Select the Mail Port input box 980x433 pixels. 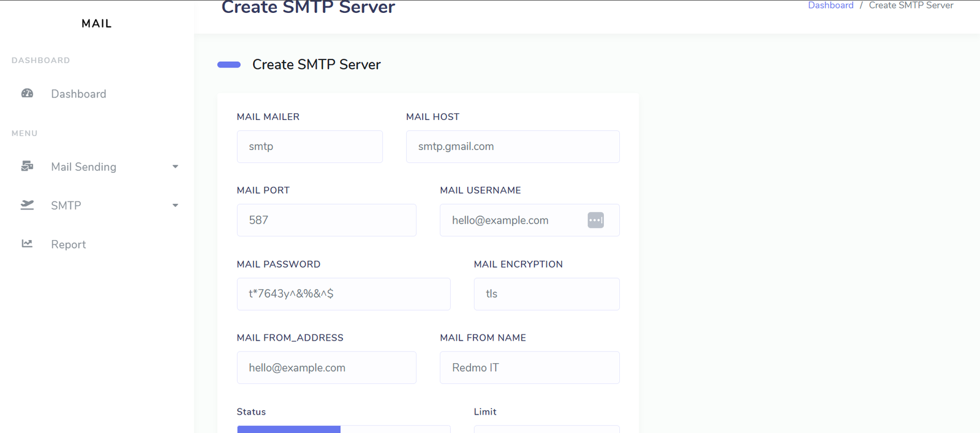coord(326,220)
